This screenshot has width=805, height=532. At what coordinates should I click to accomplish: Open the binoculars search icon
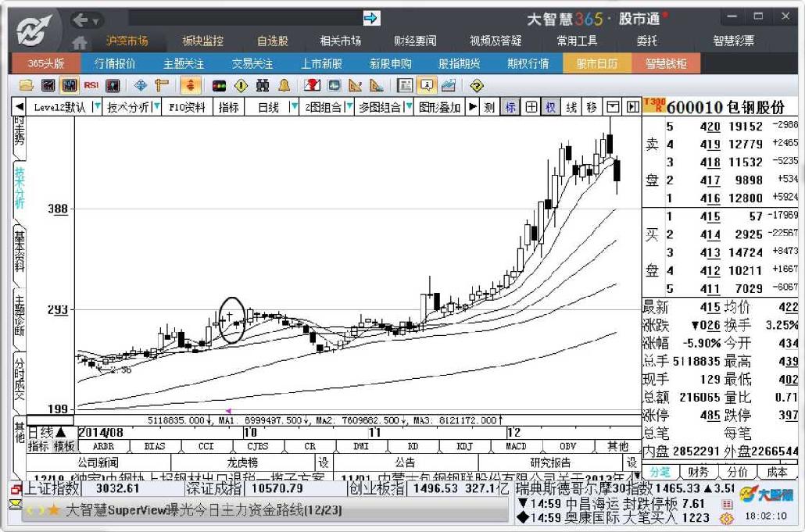point(263,85)
